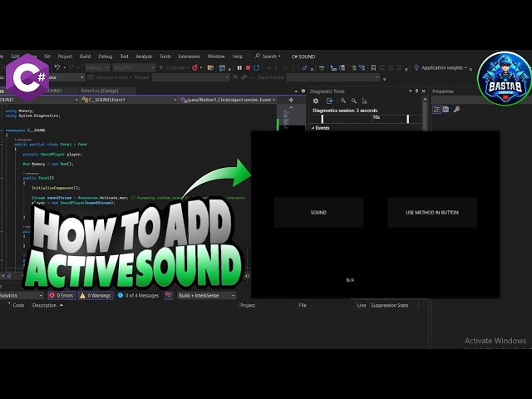Click the Application Insights lightbulb icon
This screenshot has width=532, height=399.
(x=416, y=68)
